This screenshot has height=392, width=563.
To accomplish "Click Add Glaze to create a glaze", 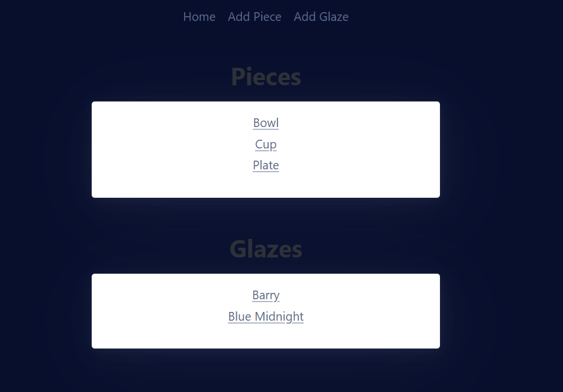I will (321, 17).
